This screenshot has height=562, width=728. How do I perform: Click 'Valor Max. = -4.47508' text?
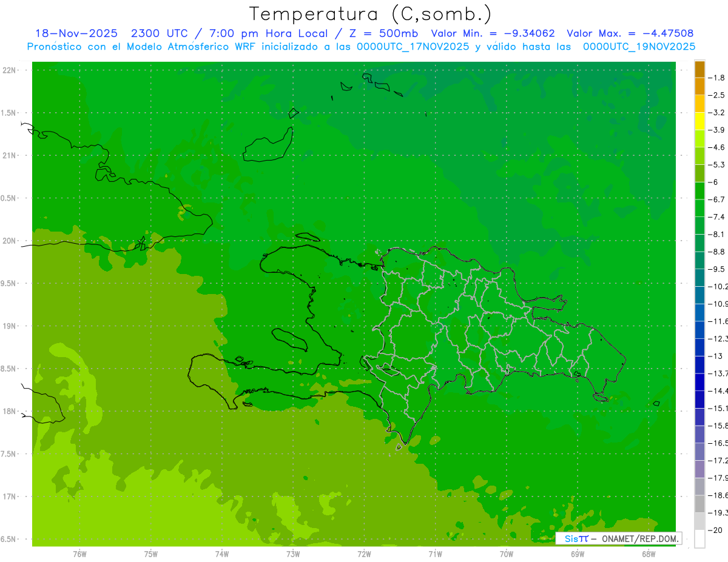click(x=630, y=33)
